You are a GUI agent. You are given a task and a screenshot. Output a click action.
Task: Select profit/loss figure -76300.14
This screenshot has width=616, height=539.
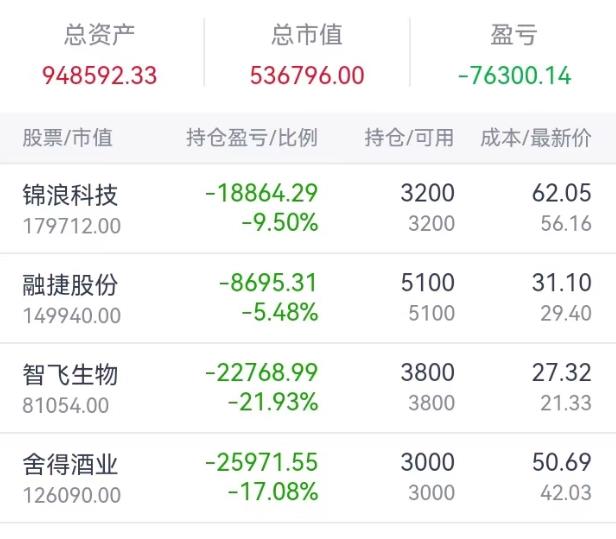[514, 75]
